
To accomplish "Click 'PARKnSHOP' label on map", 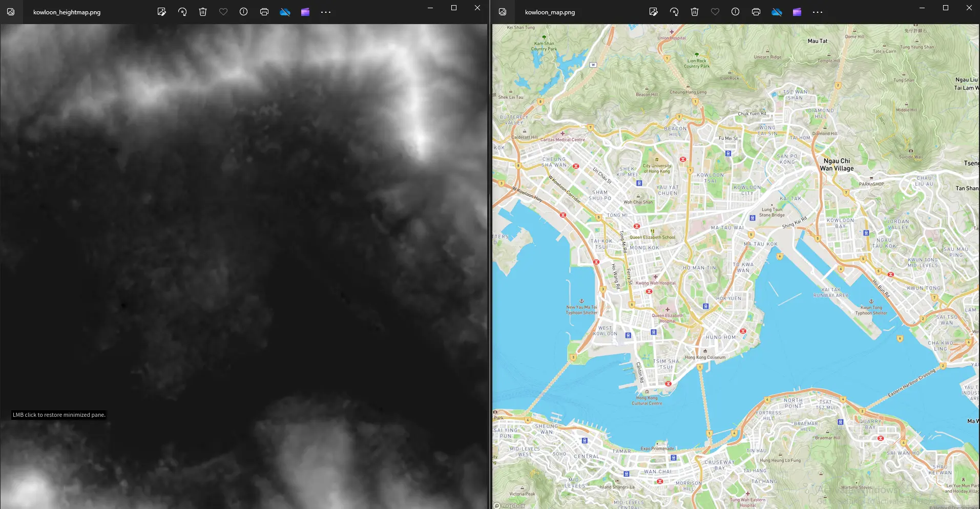I will point(872,184).
